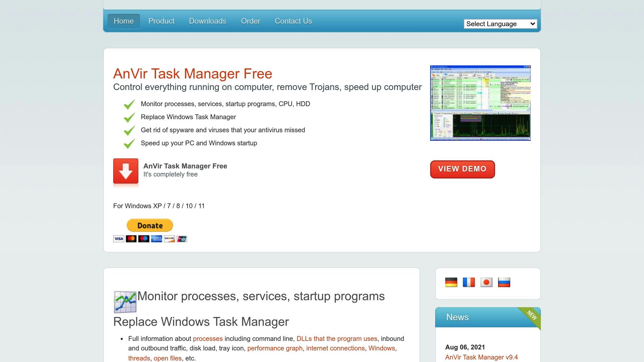Image resolution: width=644 pixels, height=362 pixels.
Task: Click the Mastercard payment icon
Action: coord(131,239)
